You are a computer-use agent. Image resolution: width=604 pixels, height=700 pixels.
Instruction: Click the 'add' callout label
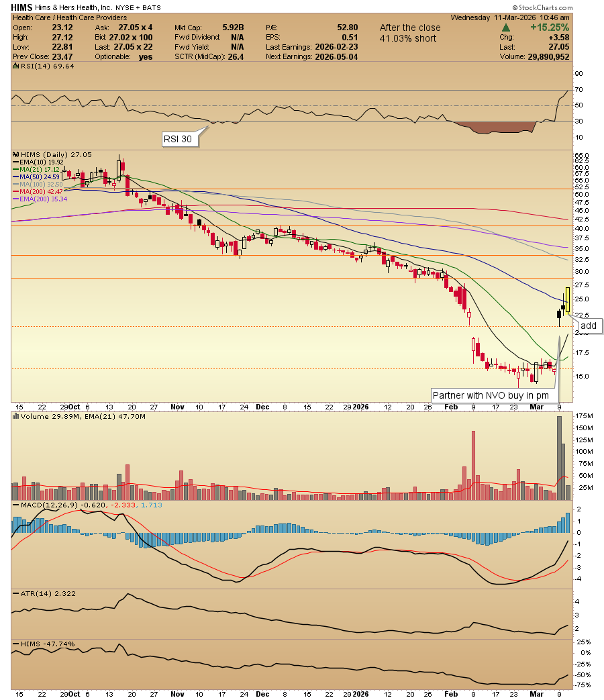coord(590,326)
